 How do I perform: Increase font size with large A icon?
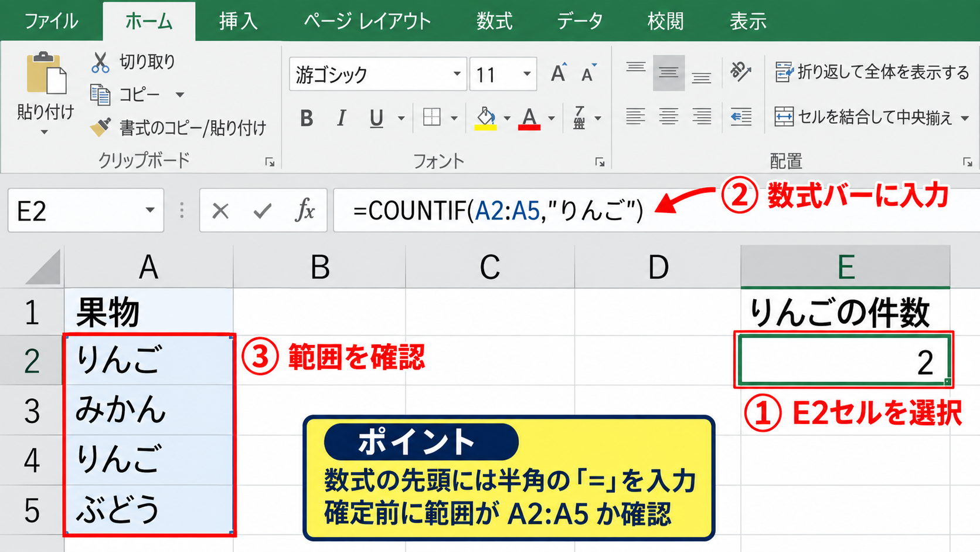click(559, 73)
